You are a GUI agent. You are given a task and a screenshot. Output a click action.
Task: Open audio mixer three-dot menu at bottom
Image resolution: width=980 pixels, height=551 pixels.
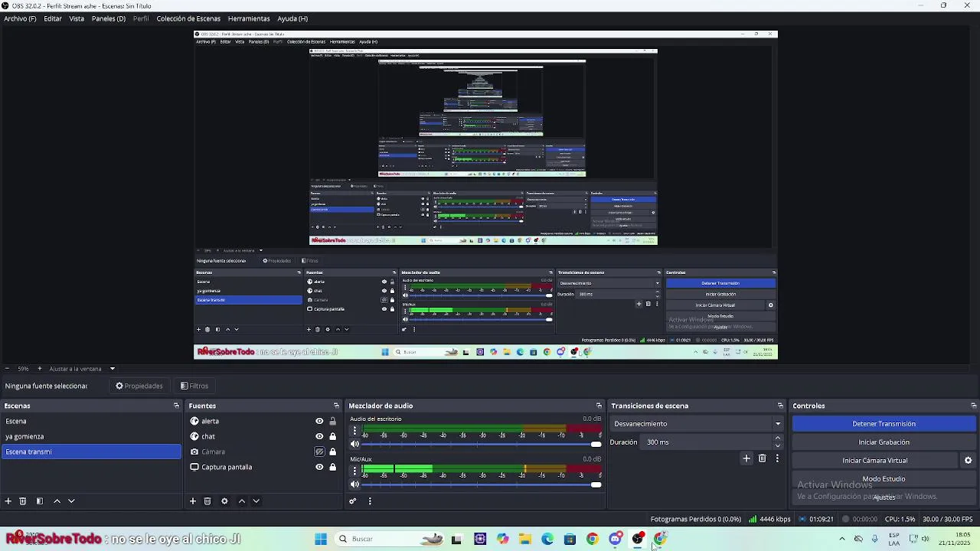coord(370,501)
